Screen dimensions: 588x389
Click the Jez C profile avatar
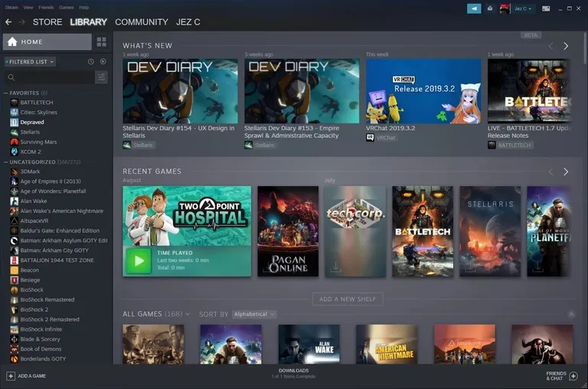[505, 8]
